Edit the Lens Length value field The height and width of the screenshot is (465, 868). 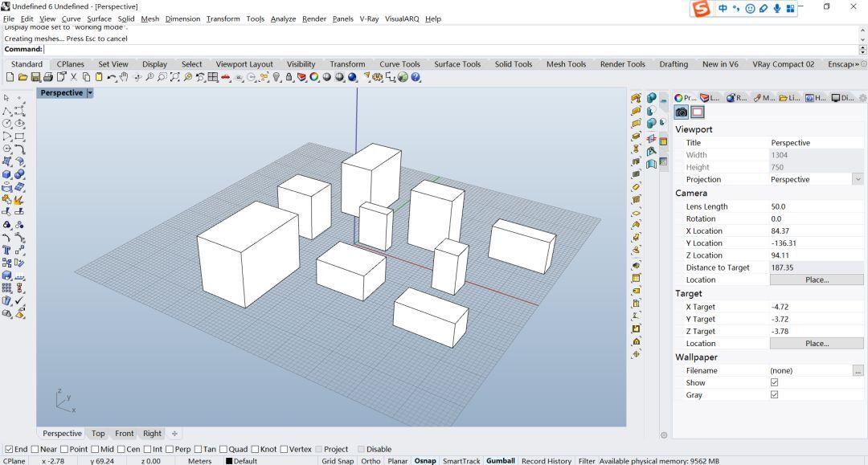click(817, 206)
